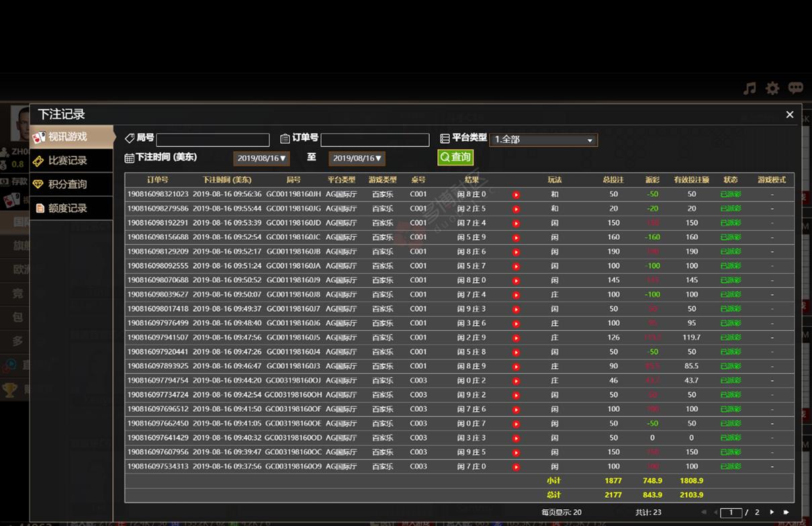Viewport: 812px width, 526px height.
Task: Click timestamp 2019-08-16 09:53:39
Action: 227,223
